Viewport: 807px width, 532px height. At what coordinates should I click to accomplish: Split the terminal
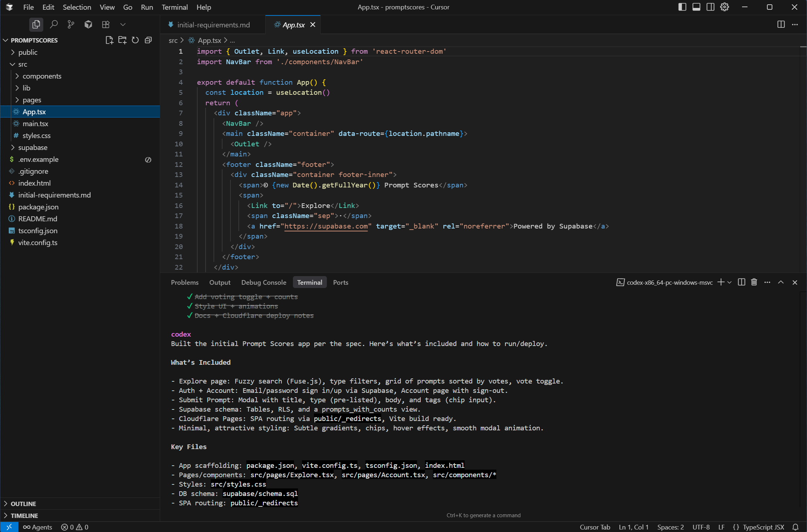741,282
